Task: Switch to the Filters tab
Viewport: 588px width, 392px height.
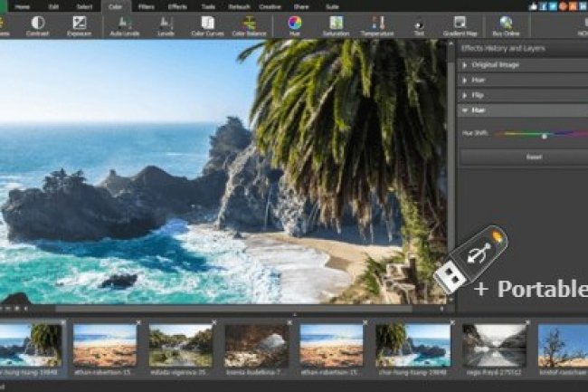Action: tap(147, 5)
